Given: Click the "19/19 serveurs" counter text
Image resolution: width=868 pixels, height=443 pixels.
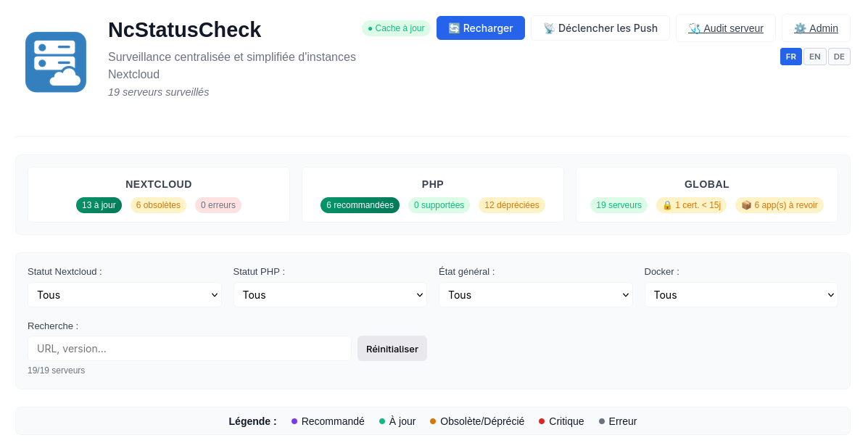Looking at the screenshot, I should coord(57,370).
